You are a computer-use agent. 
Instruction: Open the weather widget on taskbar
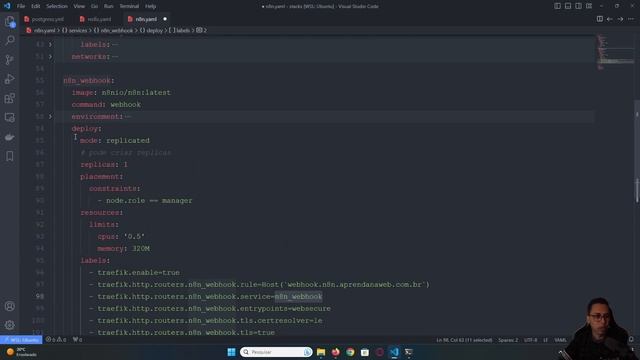click(x=21, y=352)
